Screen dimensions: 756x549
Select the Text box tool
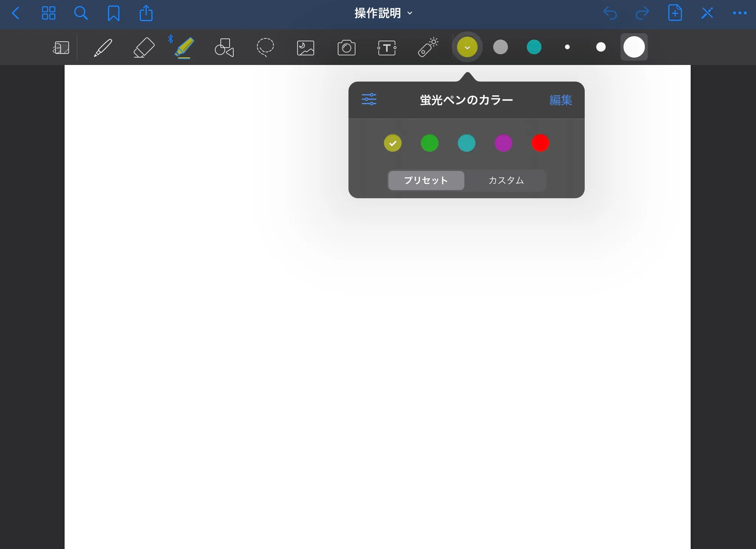386,48
